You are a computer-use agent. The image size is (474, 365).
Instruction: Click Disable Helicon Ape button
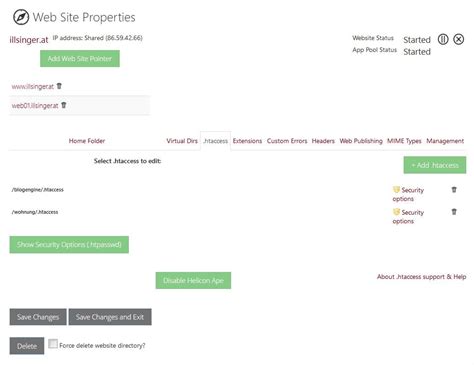(193, 280)
